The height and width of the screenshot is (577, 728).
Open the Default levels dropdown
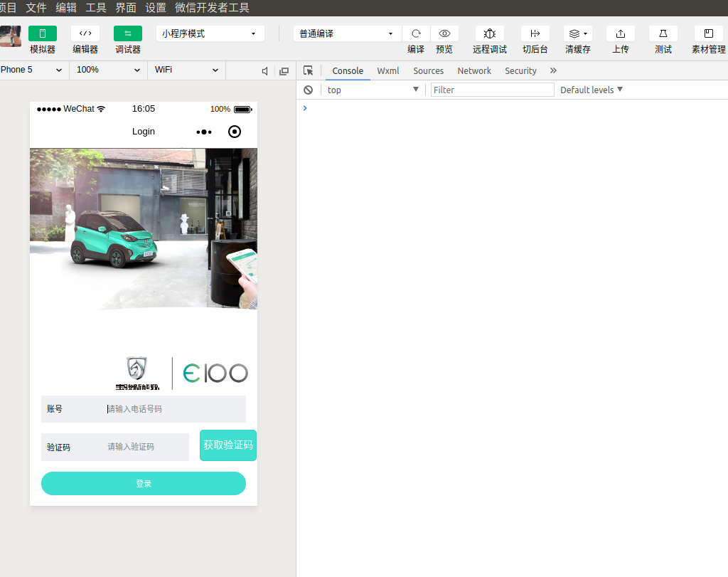591,90
